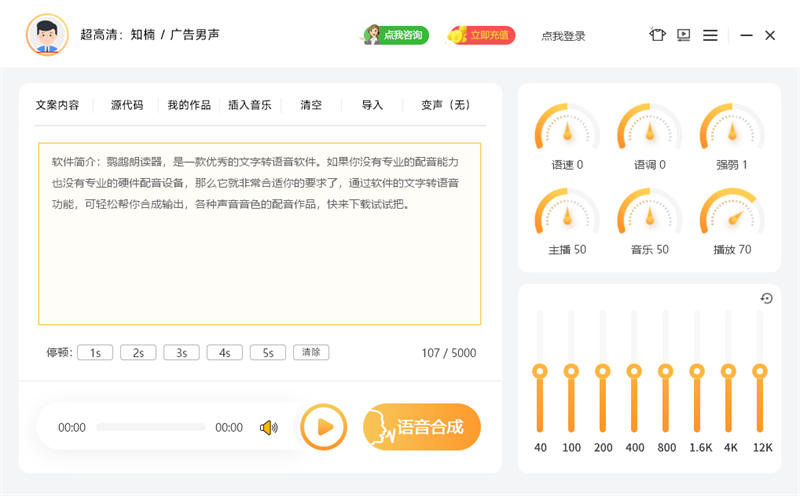This screenshot has width=800, height=496.
Task: Switch to 我的作品 tab
Action: (x=189, y=105)
